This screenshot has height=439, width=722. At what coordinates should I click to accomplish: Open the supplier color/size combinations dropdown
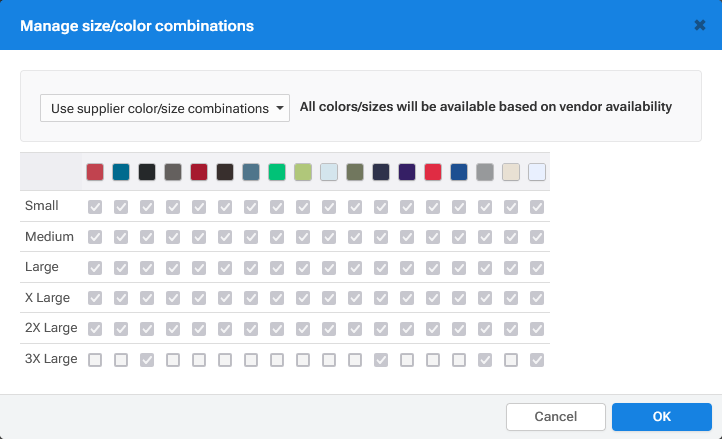(165, 108)
